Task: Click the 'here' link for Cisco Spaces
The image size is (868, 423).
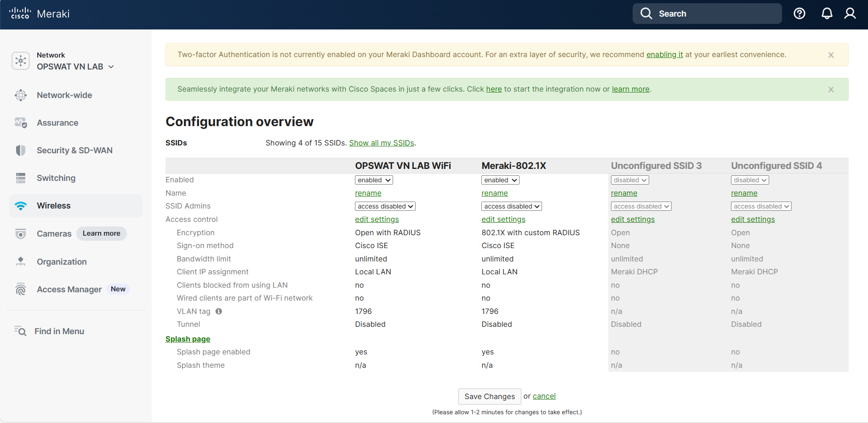Action: 494,89
